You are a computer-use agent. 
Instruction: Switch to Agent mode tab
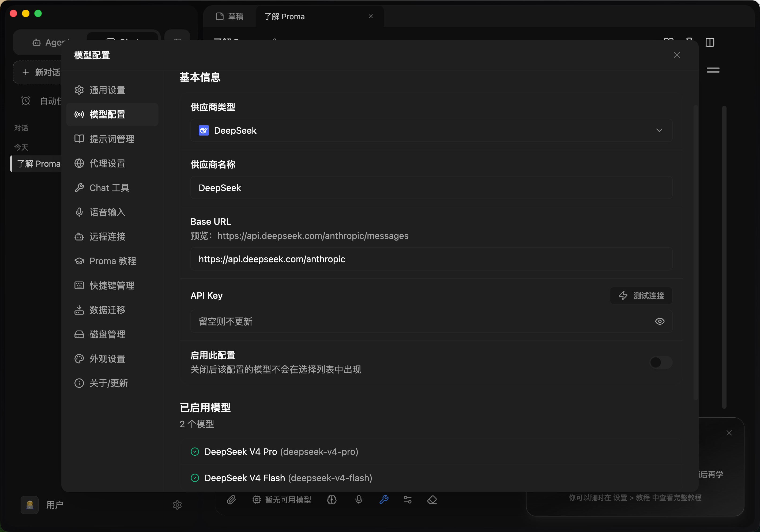coord(50,42)
